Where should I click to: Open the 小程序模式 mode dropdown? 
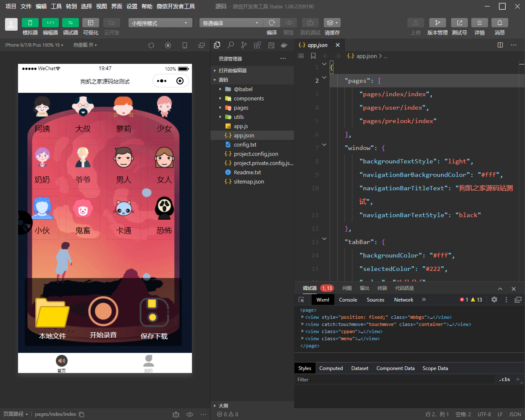(x=160, y=23)
